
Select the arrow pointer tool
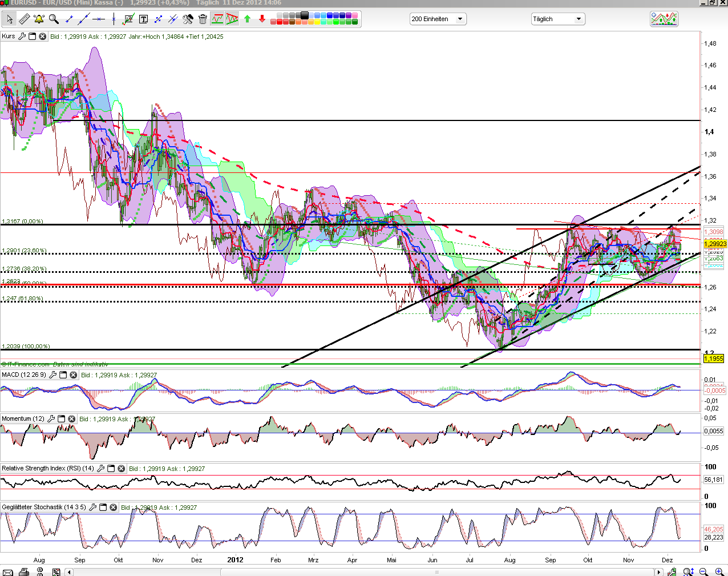[x=10, y=19]
